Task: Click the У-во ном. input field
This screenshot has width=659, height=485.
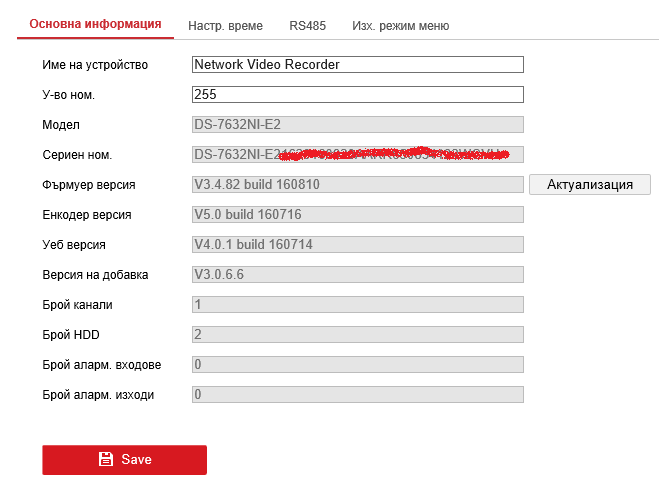Action: (x=358, y=94)
